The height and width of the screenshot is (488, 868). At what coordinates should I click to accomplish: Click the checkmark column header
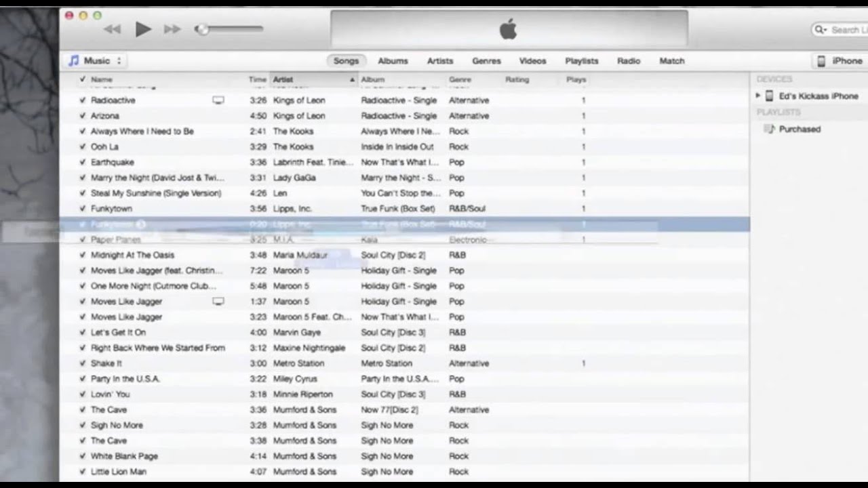(x=82, y=79)
